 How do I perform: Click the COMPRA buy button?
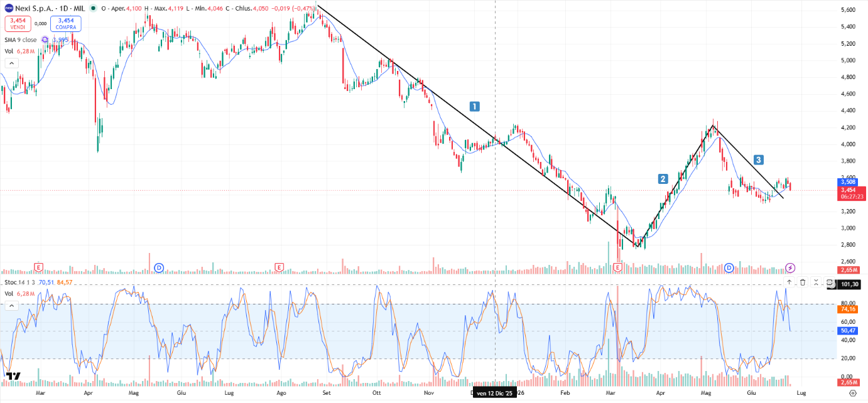coord(65,24)
